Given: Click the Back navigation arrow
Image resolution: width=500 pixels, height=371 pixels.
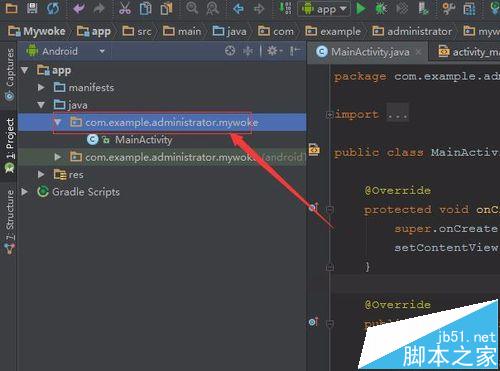Looking at the screenshot, I should (238, 8).
